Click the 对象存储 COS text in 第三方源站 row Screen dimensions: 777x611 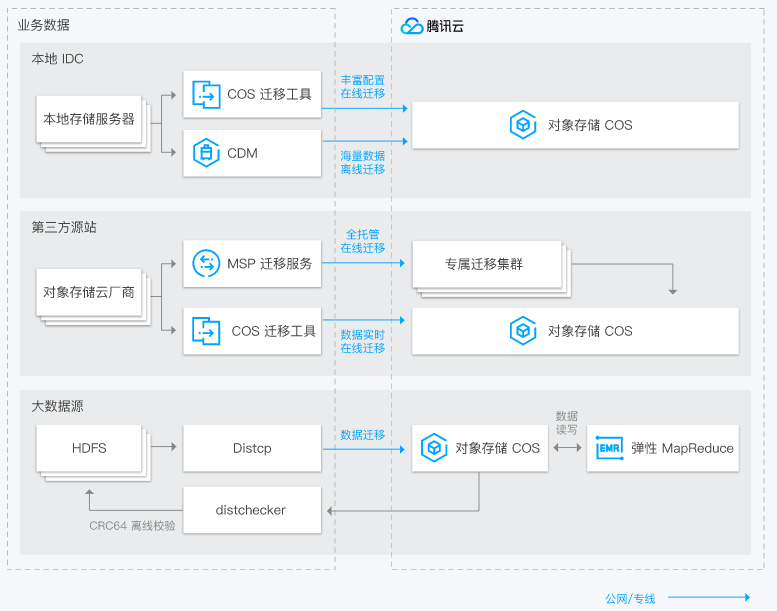click(x=590, y=331)
